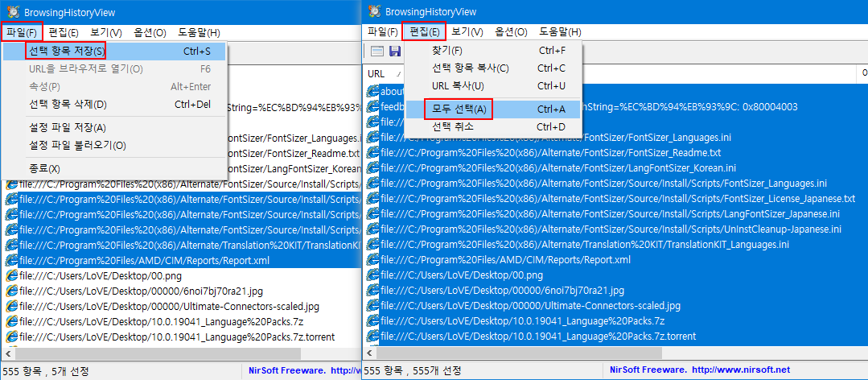
Task: Click left scroll arrow in left window
Action: [x=7, y=353]
